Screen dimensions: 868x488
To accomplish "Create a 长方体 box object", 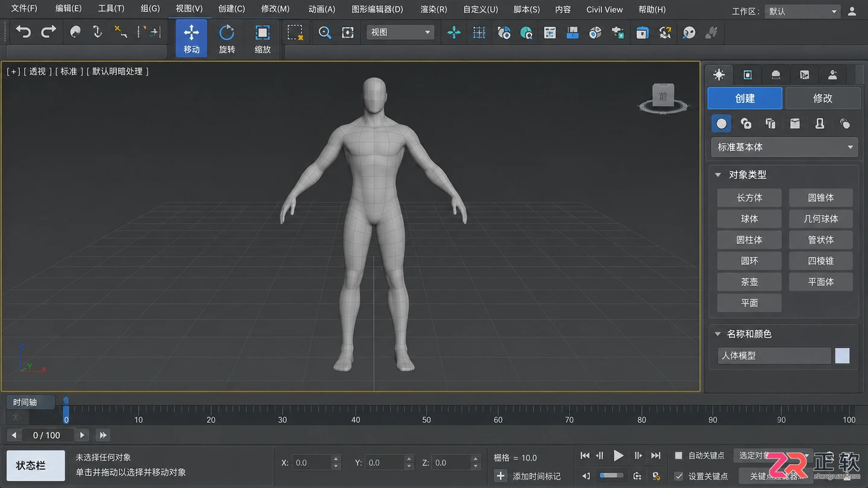I will (749, 198).
